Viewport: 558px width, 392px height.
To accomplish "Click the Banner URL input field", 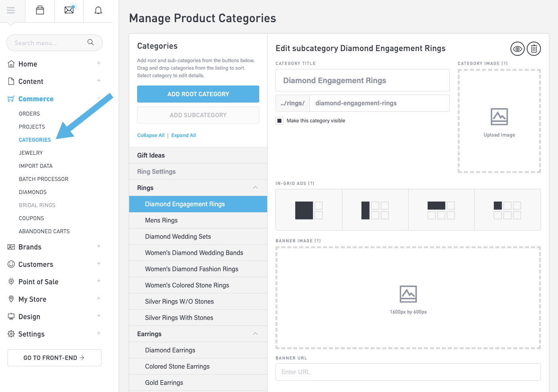I will click(x=408, y=372).
